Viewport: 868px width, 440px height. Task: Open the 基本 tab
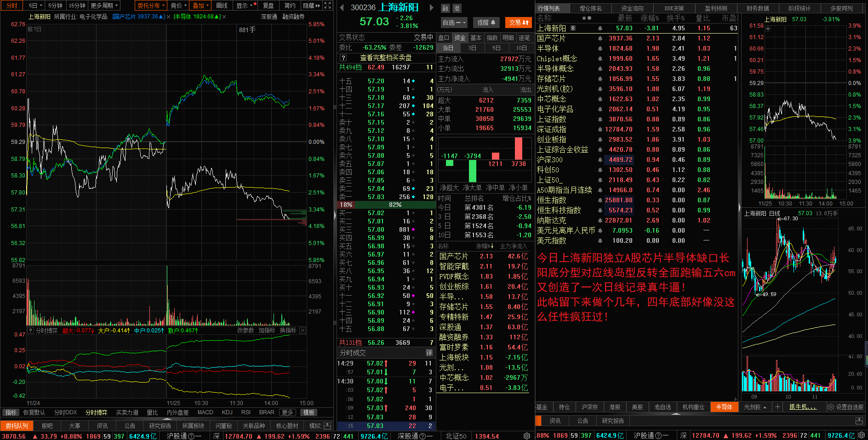(x=476, y=38)
